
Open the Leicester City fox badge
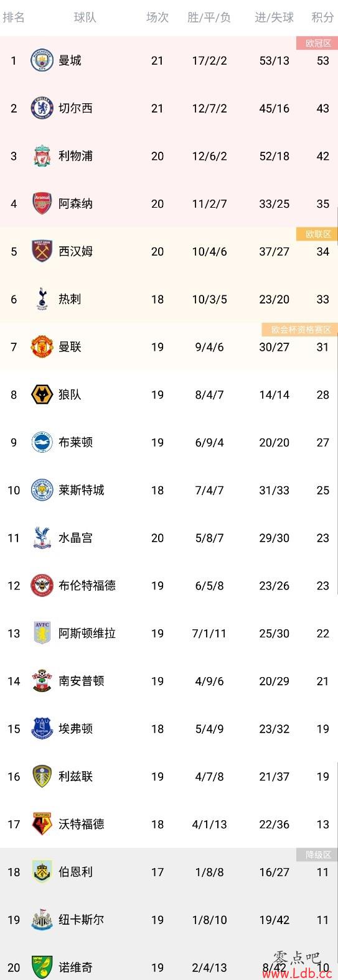42,490
